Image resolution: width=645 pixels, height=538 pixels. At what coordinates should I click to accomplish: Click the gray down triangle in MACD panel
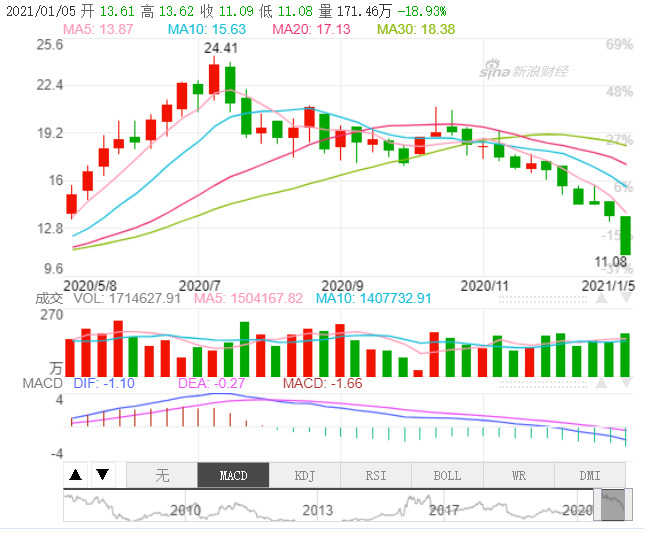pyautogui.click(x=626, y=383)
